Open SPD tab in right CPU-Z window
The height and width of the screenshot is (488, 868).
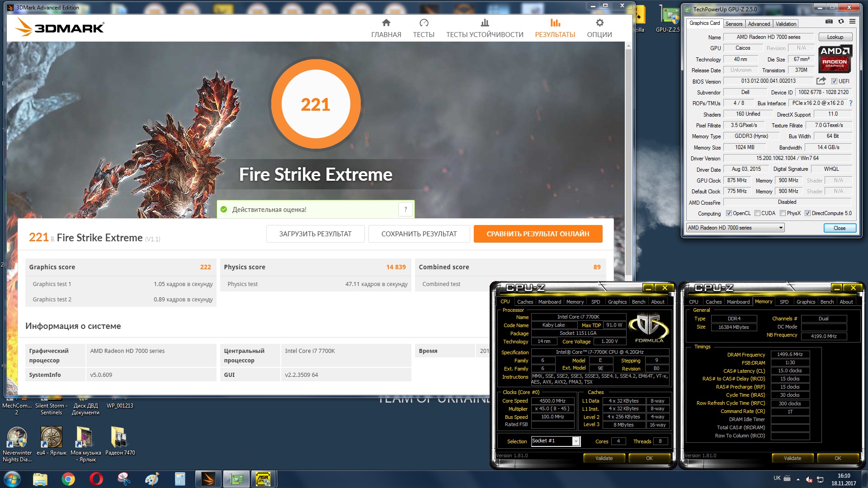(784, 302)
